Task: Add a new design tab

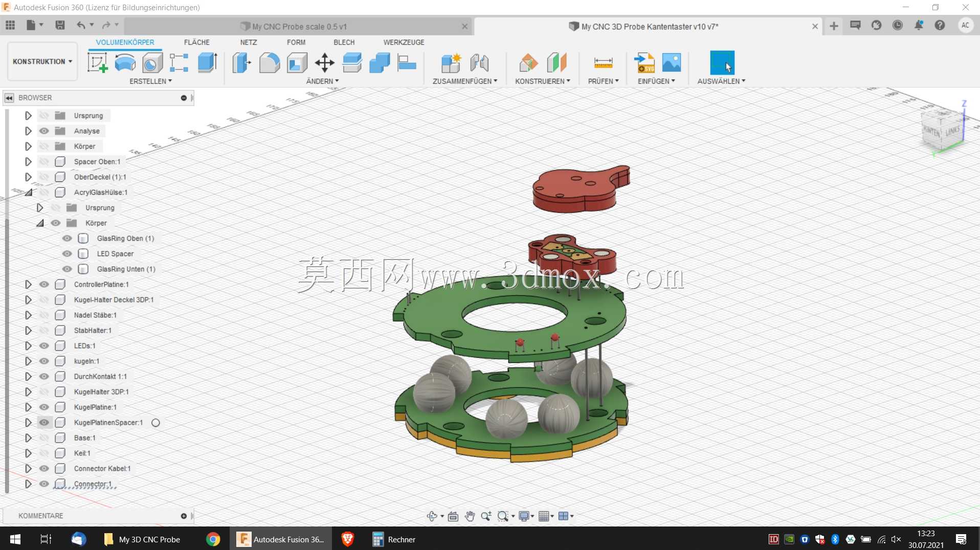Action: coord(834,26)
